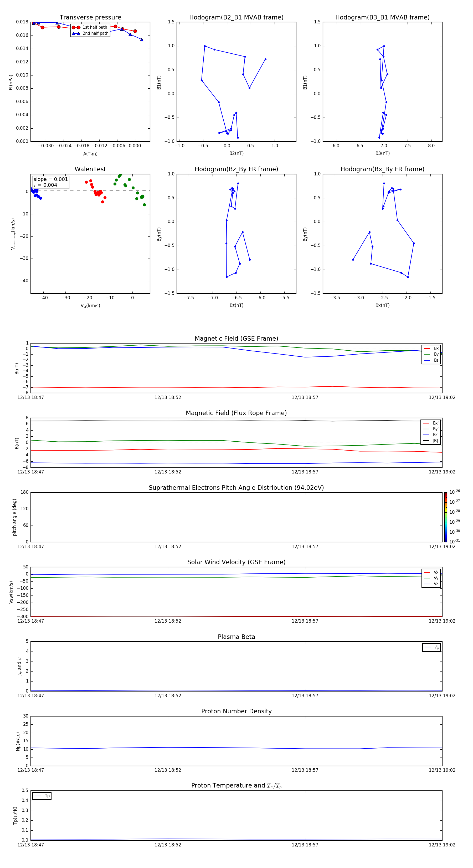Click the 'Hodogram(B3_B1 MVAB frame)' title
This screenshot has height=868, width=473.
382,18
